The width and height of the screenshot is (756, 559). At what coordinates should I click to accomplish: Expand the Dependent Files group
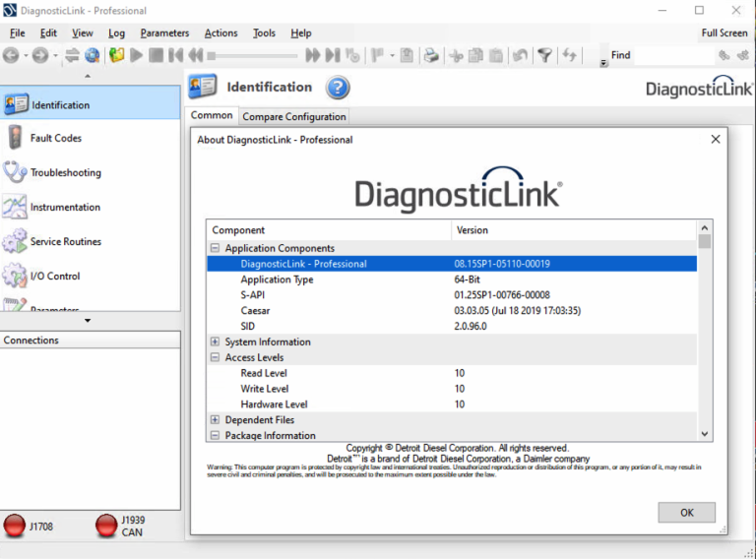tap(215, 419)
